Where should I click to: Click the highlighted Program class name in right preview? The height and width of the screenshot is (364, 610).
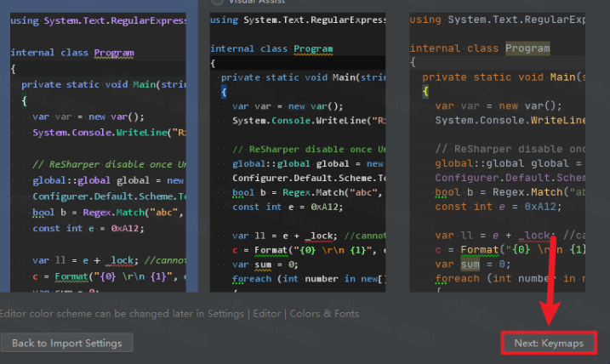(x=527, y=48)
